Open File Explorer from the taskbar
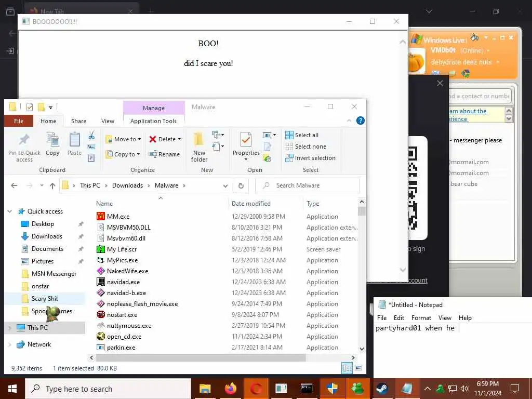 205,389
